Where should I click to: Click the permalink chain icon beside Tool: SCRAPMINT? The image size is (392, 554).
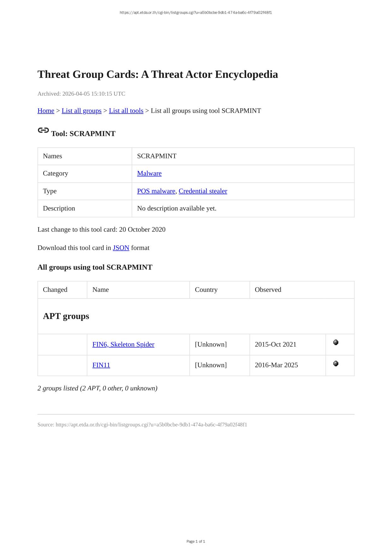(43, 130)
